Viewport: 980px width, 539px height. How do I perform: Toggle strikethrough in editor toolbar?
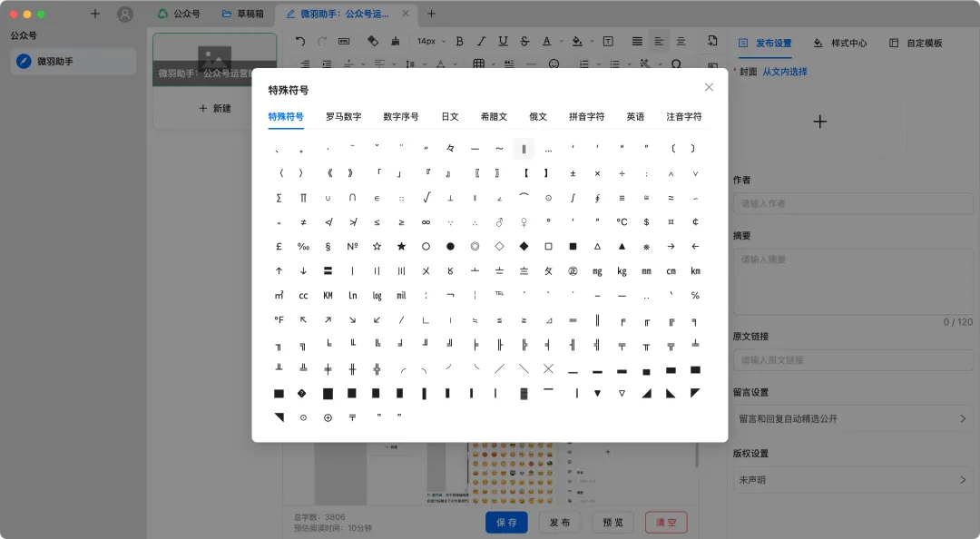(525, 41)
